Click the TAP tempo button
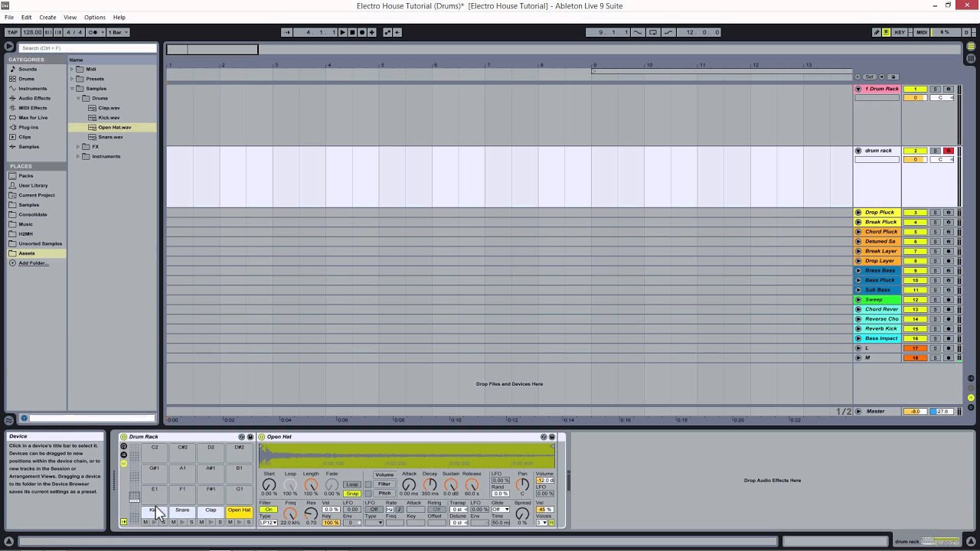This screenshot has height=551, width=980. click(x=12, y=32)
